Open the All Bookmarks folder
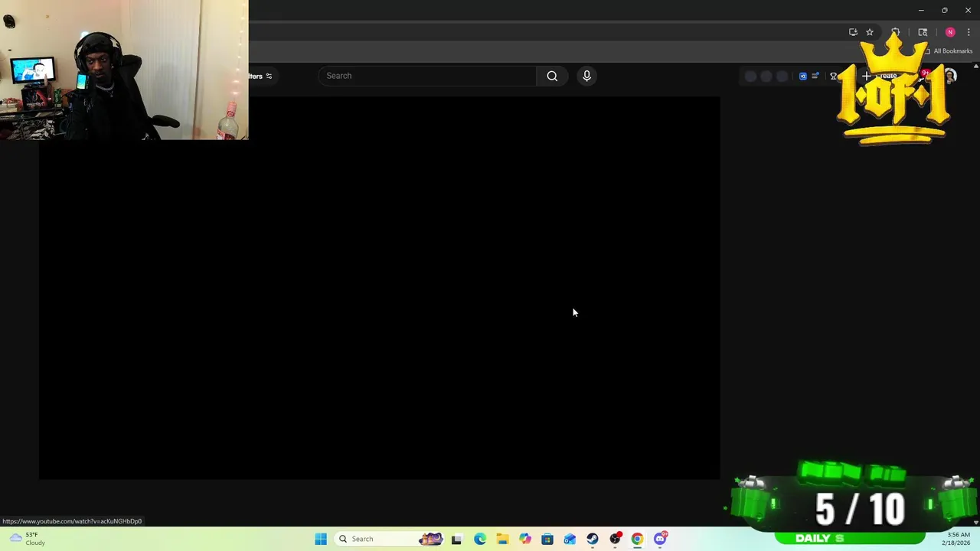This screenshot has height=551, width=980. pos(948,51)
